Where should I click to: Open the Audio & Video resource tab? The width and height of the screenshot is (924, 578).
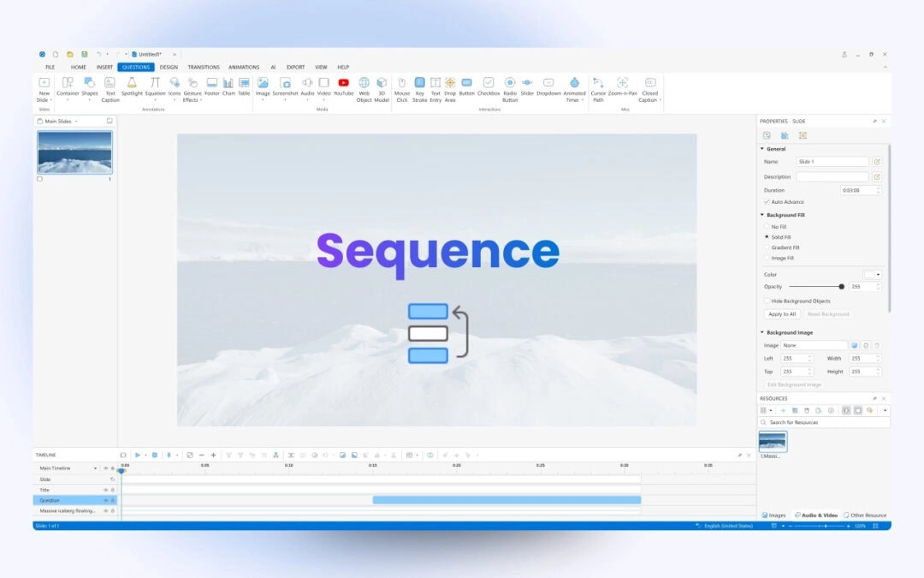pos(816,515)
